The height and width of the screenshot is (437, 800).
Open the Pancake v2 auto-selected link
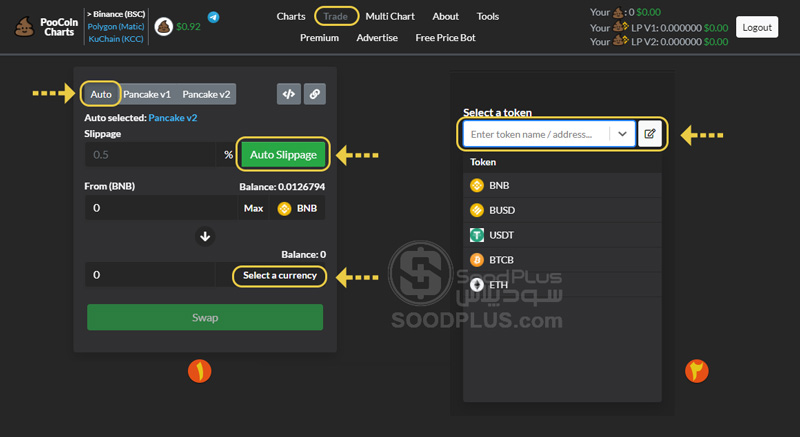pyautogui.click(x=173, y=118)
